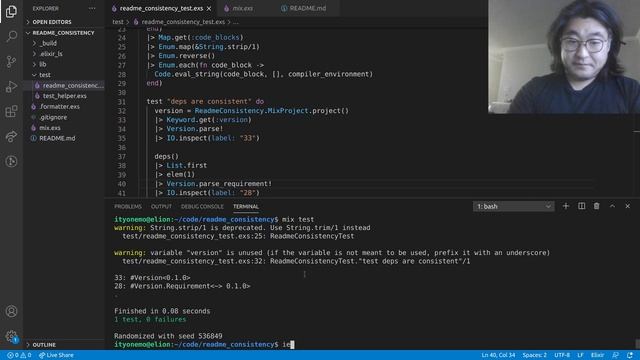Open the Extensions view
This screenshot has height=360, width=640.
[x=11, y=111]
